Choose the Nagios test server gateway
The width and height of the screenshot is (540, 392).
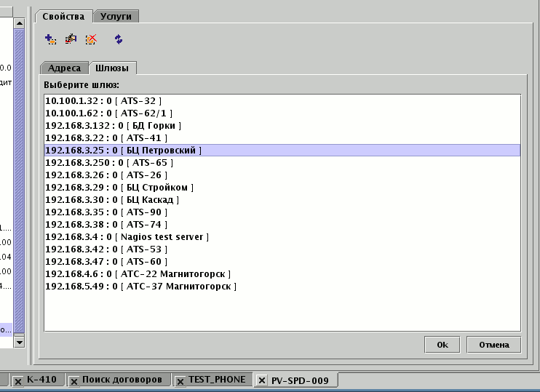click(x=127, y=237)
